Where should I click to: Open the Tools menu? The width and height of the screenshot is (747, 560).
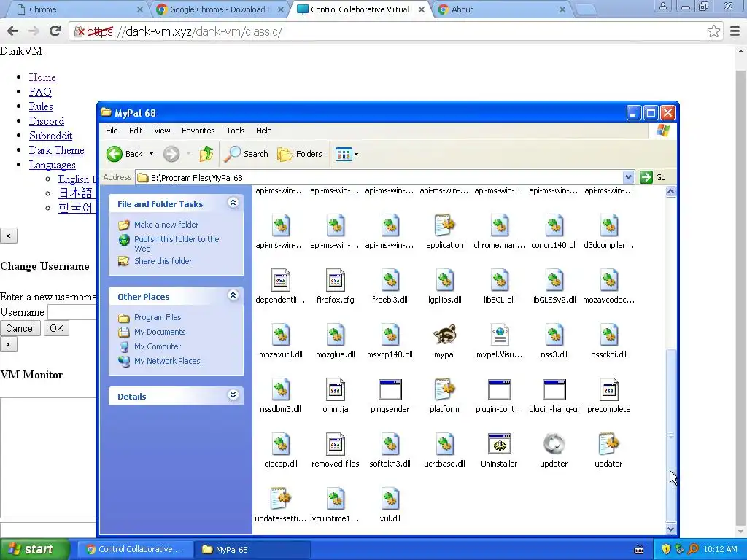[x=236, y=131]
